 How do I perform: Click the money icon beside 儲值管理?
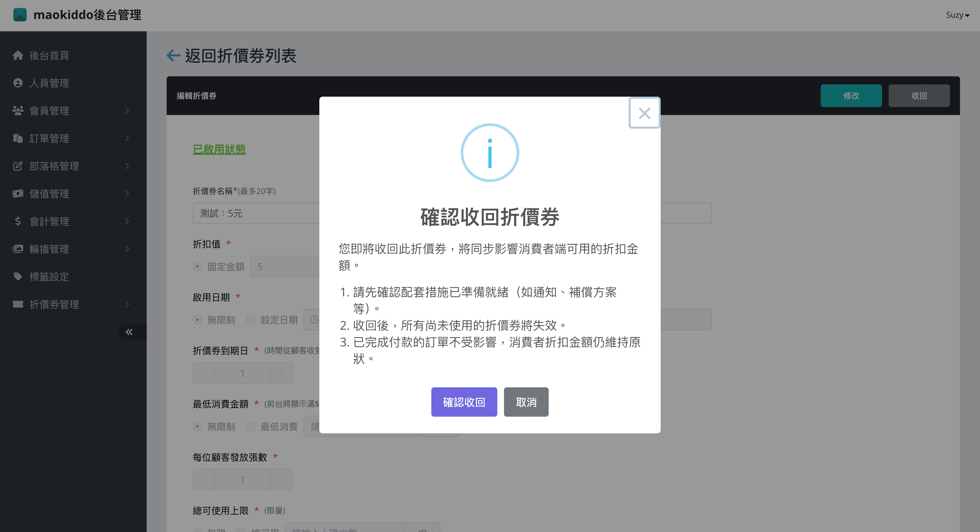pyautogui.click(x=18, y=193)
